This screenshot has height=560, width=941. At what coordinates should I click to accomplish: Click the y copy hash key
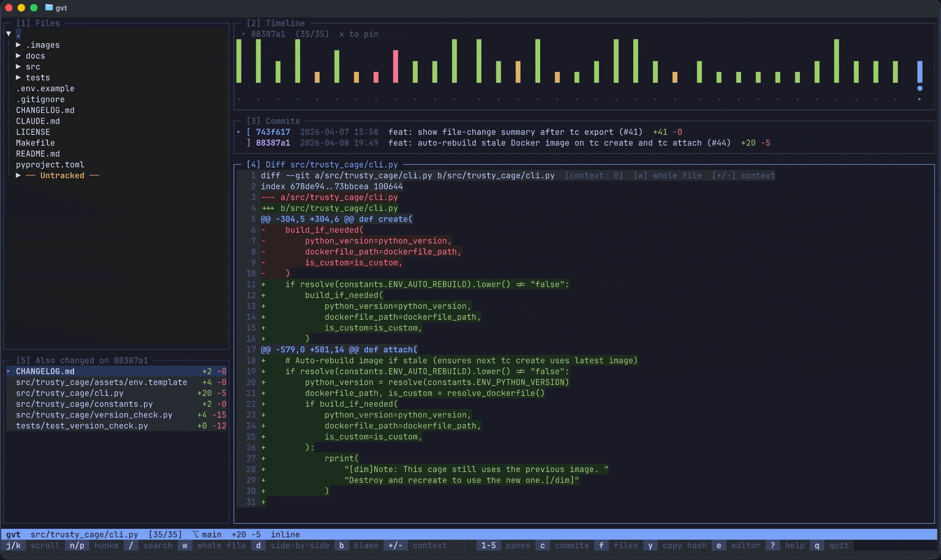(x=650, y=545)
